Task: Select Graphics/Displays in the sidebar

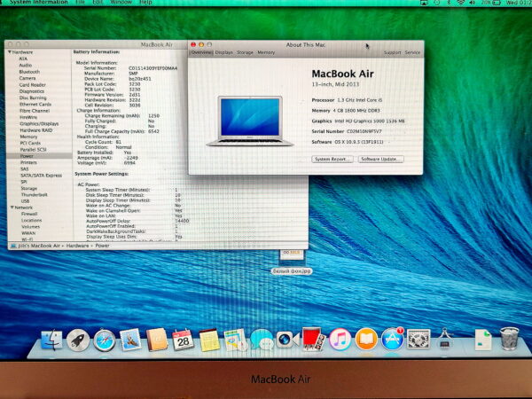Action: coord(39,124)
